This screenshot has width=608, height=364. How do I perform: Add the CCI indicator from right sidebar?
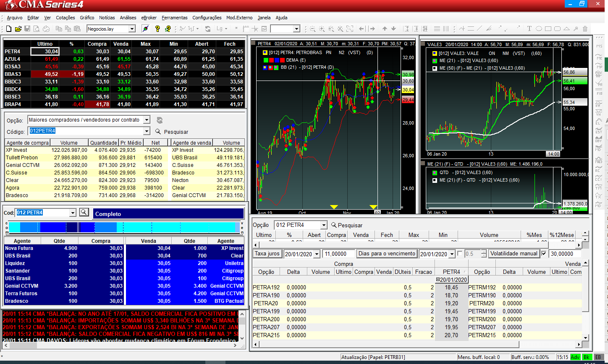[598, 178]
